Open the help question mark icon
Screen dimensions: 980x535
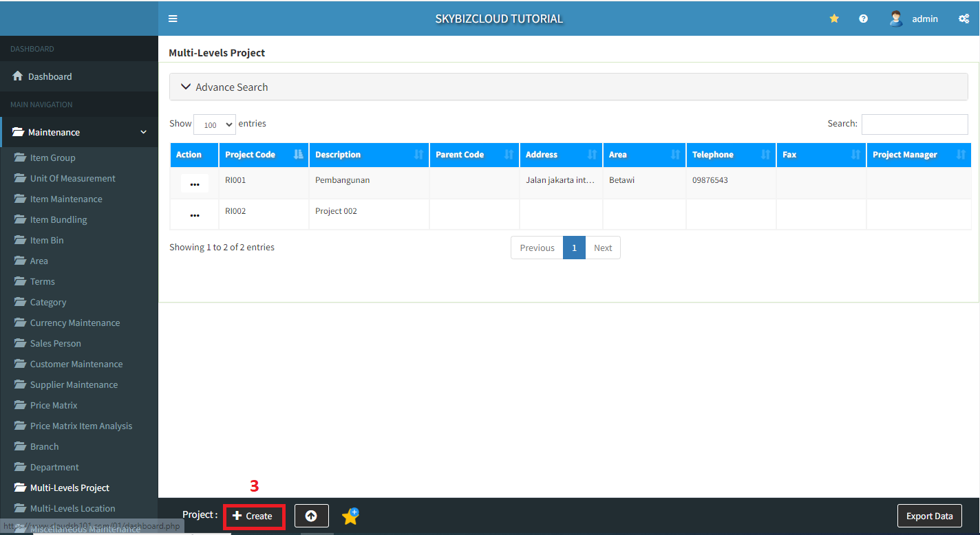click(x=863, y=19)
